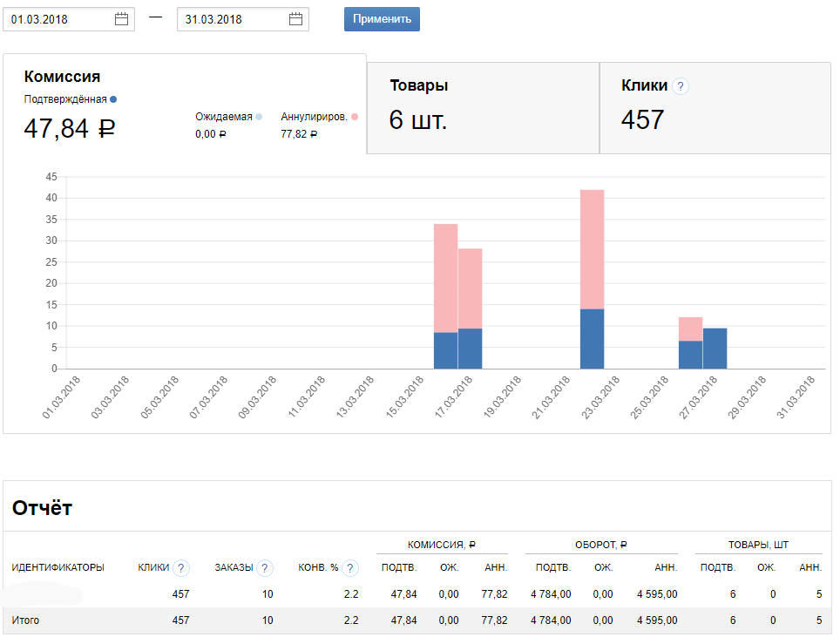Viewport: 840px width, 644px height.
Task: Click blue Подтверждённая legend dot
Action: [x=113, y=99]
